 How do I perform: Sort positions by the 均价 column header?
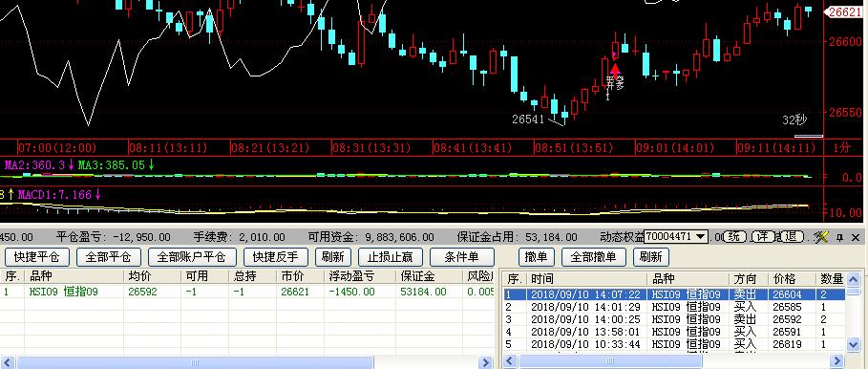tap(153, 276)
